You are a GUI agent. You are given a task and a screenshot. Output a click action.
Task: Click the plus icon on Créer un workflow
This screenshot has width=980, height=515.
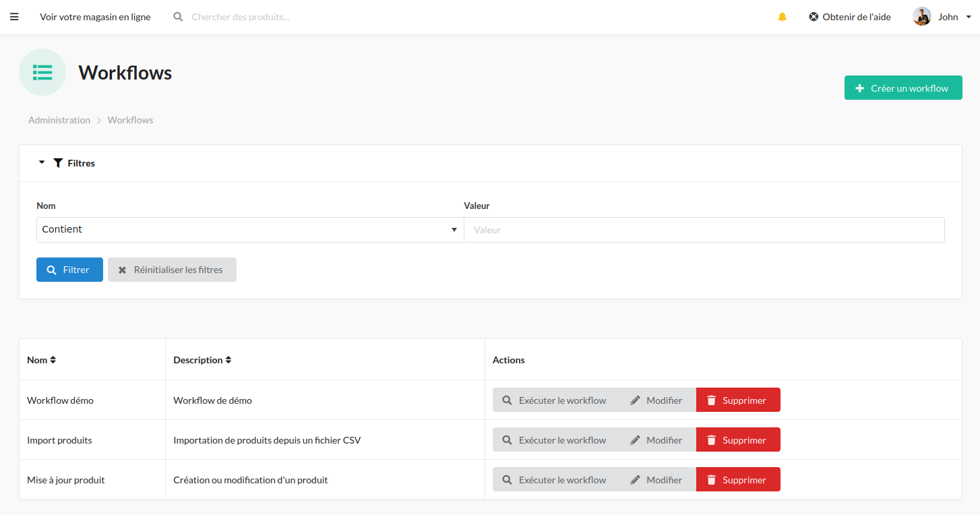pos(859,87)
